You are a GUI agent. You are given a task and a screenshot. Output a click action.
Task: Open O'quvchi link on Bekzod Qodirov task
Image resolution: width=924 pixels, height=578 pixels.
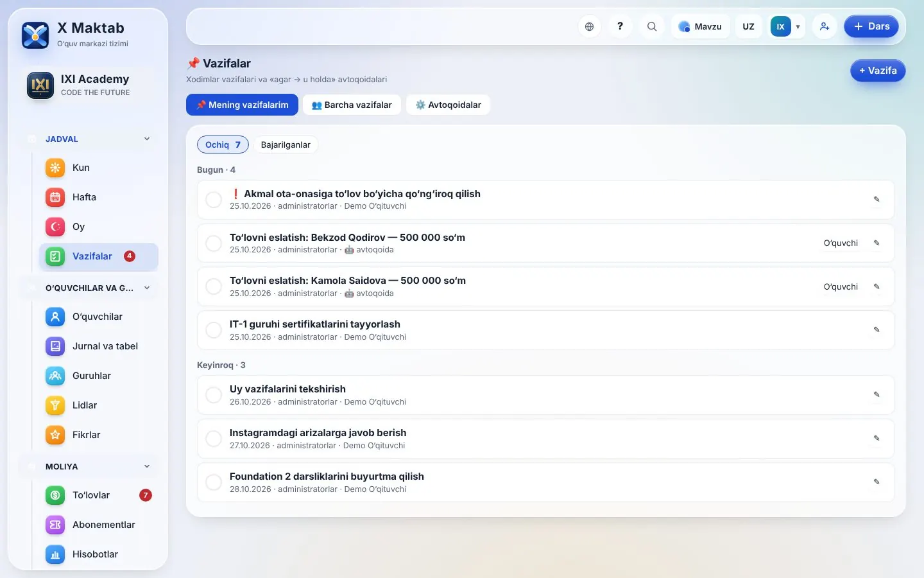click(841, 243)
